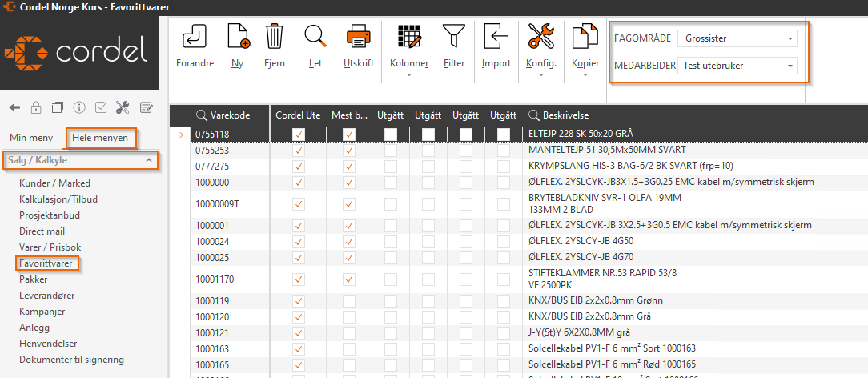Go to Varer / Prisbok menu entry
The height and width of the screenshot is (378, 868).
[50, 247]
